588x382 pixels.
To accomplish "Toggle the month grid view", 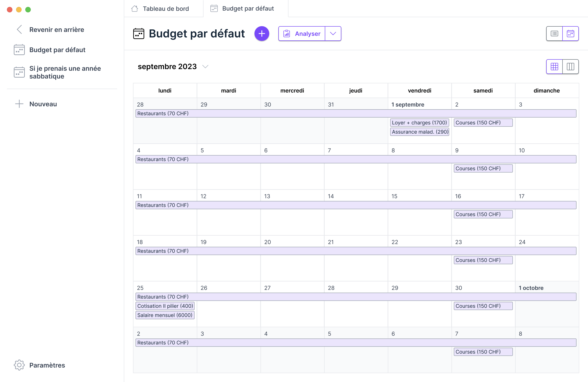I will click(x=555, y=66).
